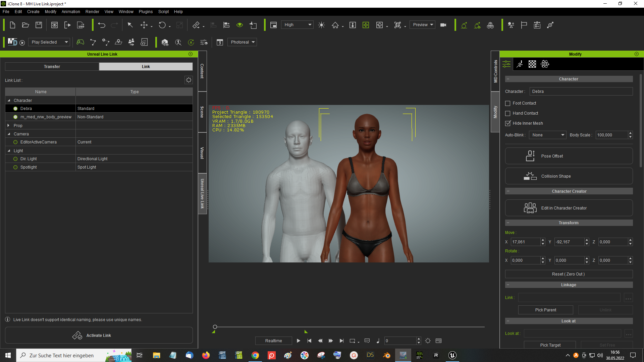The image size is (644, 362).
Task: Open the Plugins menu
Action: [146, 11]
